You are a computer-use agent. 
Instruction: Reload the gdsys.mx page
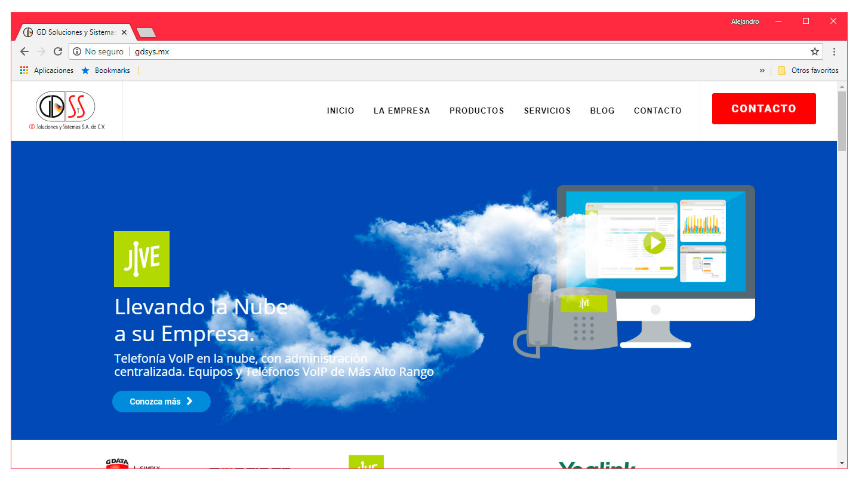(57, 51)
